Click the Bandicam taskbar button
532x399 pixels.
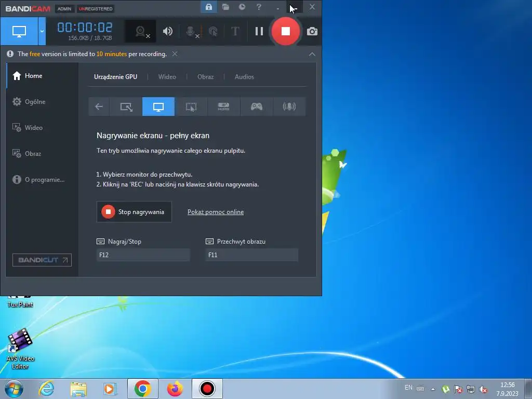[207, 389]
